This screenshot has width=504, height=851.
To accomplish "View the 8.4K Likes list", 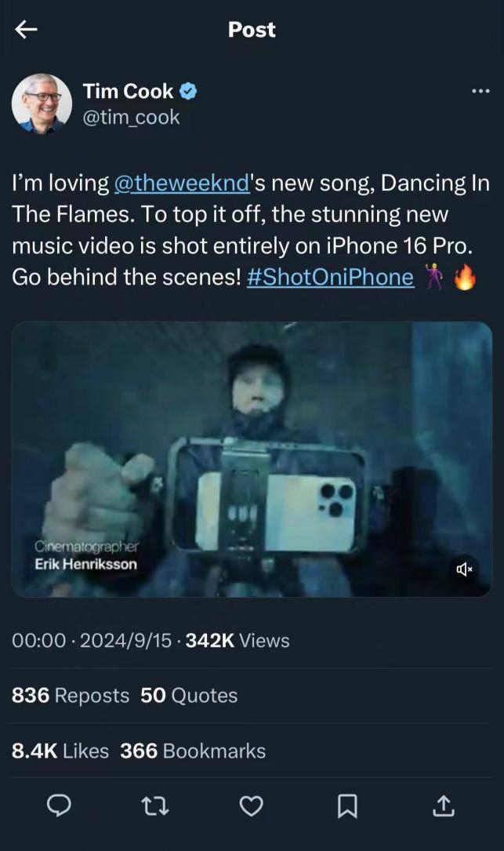I will (x=60, y=751).
